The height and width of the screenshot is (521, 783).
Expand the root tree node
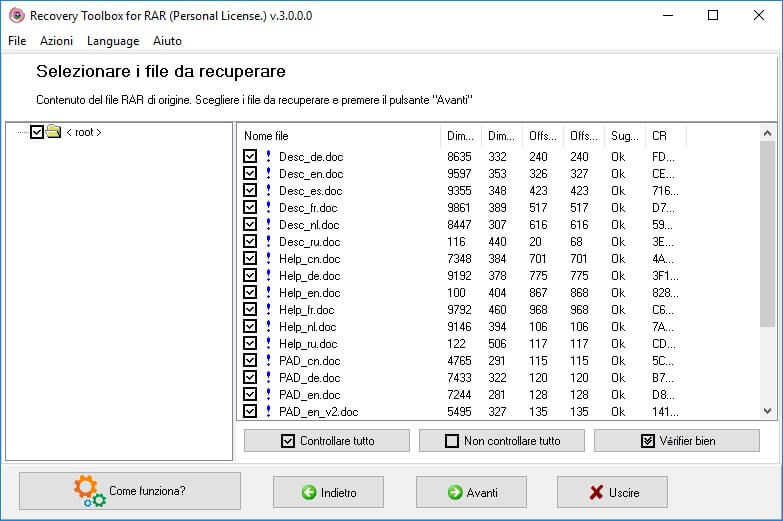pyautogui.click(x=22, y=132)
